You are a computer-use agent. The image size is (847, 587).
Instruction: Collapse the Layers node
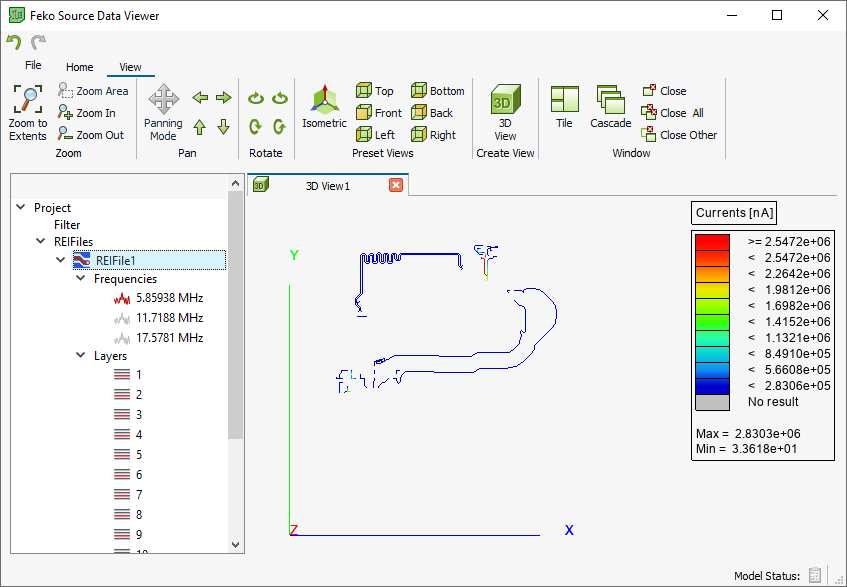coord(82,356)
